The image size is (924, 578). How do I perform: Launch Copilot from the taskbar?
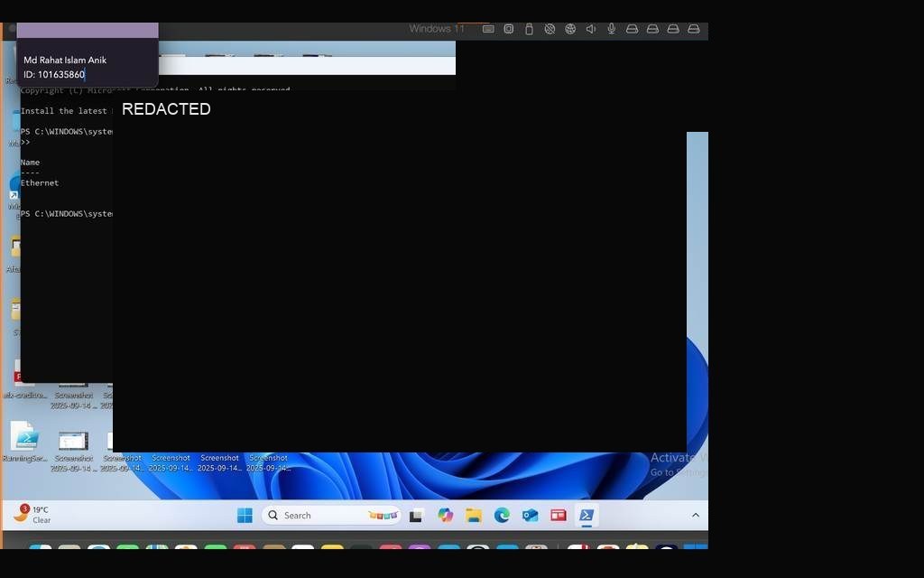pyautogui.click(x=446, y=516)
